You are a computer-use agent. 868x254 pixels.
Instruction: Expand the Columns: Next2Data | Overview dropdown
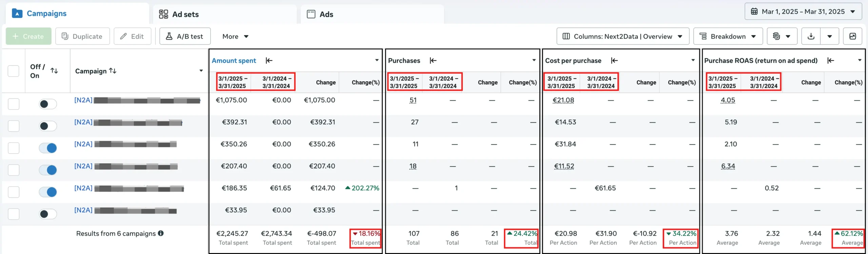[x=623, y=36]
